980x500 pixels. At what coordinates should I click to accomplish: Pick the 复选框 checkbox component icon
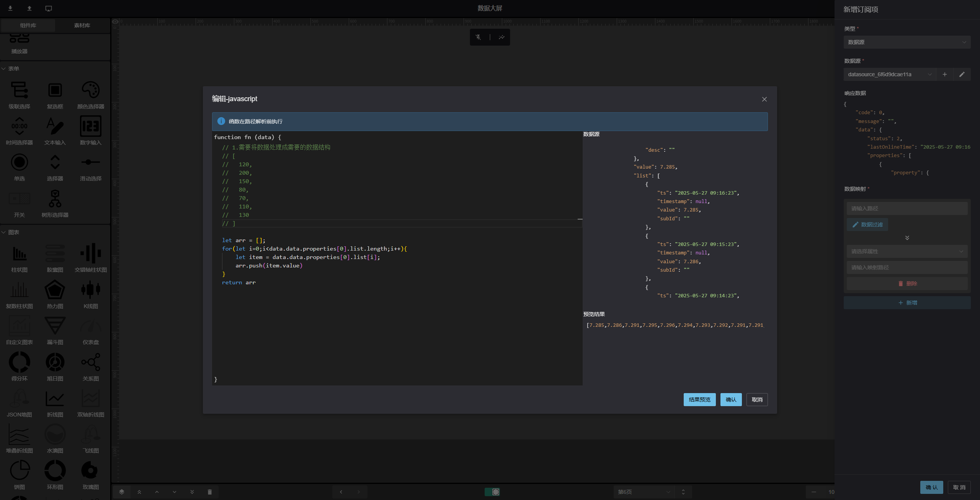click(55, 90)
